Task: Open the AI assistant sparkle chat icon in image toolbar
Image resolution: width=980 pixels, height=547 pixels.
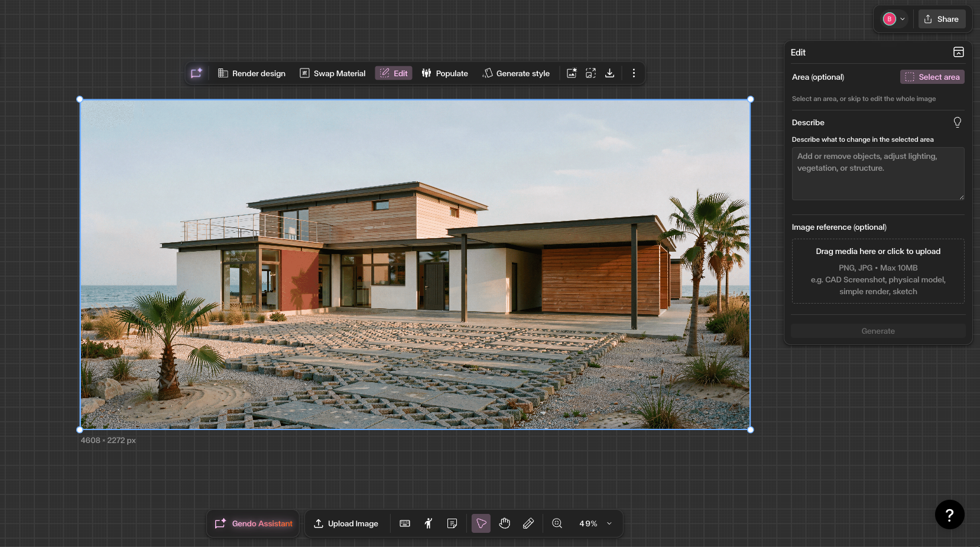Action: pos(196,73)
